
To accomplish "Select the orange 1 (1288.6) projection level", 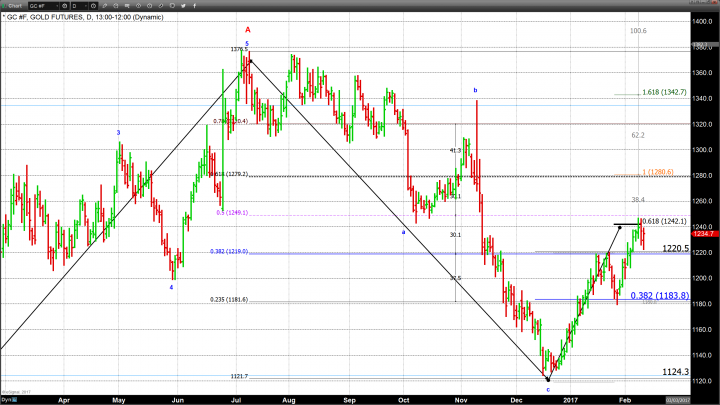I will [x=656, y=172].
